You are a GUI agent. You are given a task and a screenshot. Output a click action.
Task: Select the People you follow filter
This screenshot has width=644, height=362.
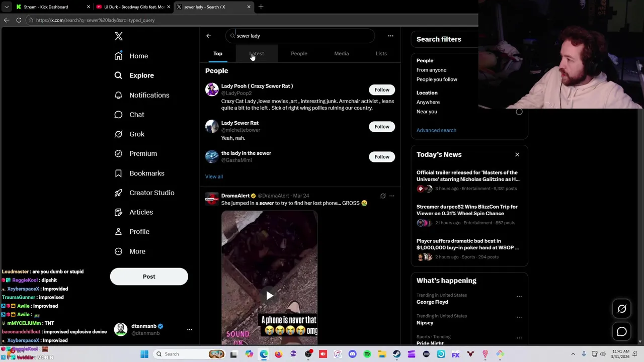tap(437, 79)
